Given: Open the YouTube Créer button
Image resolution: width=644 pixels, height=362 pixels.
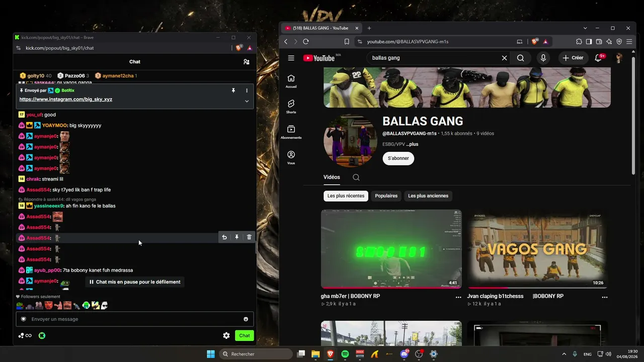Looking at the screenshot, I should (x=573, y=58).
